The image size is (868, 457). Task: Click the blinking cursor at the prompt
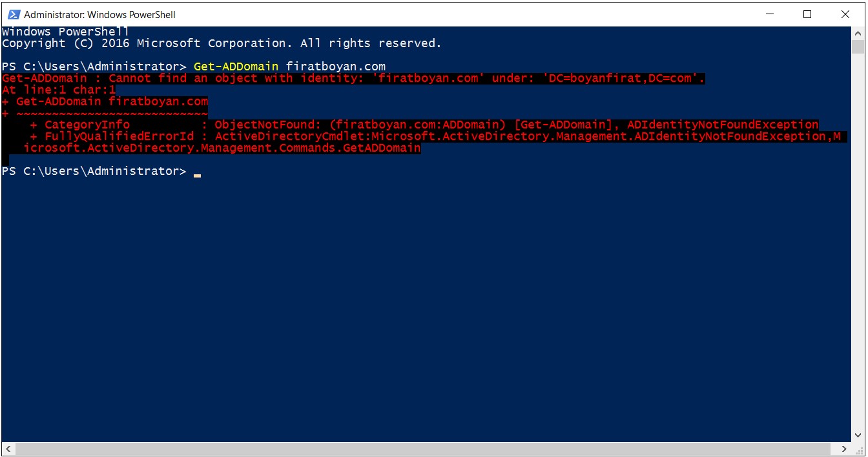click(197, 175)
